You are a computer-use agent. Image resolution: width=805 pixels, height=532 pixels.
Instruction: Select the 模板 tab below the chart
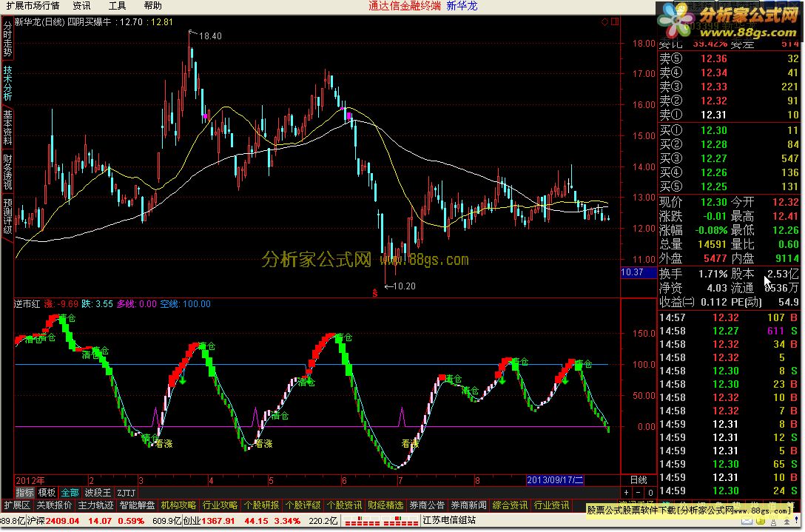[x=47, y=493]
